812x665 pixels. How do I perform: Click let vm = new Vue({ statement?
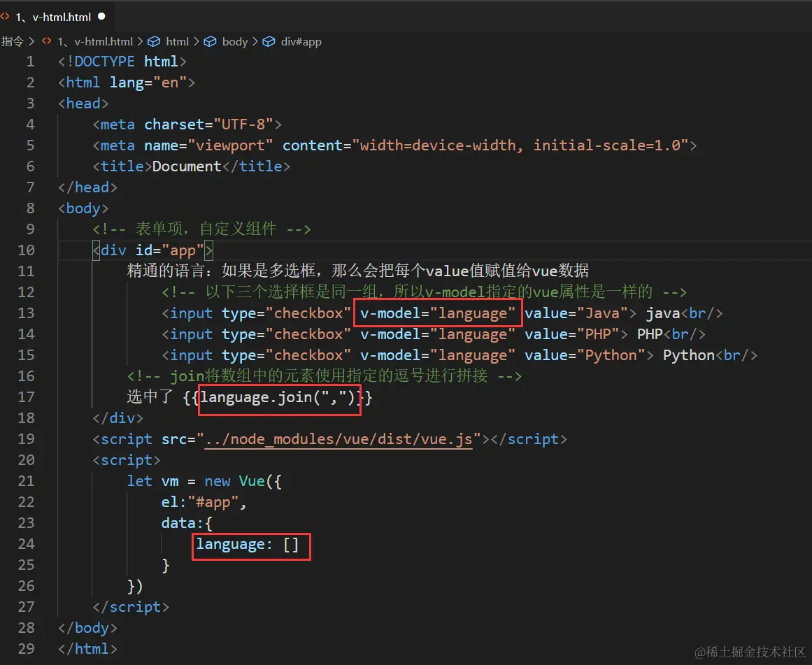point(204,481)
